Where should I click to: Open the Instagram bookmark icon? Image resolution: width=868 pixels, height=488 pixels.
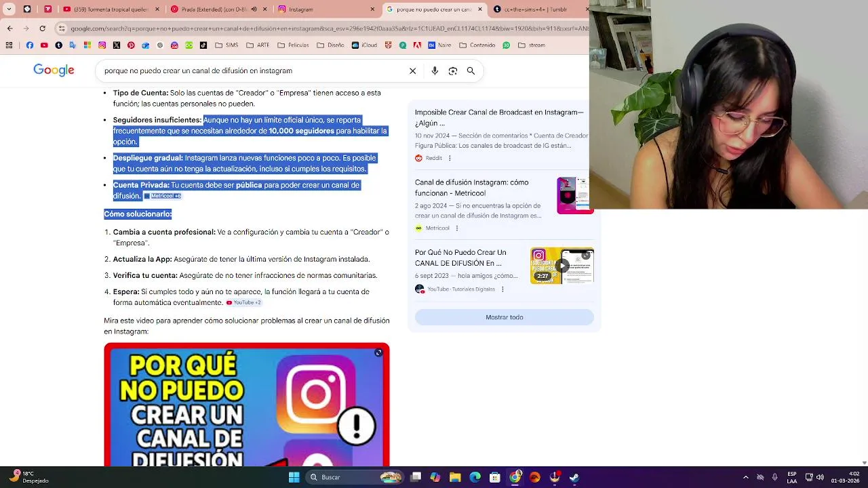point(102,45)
